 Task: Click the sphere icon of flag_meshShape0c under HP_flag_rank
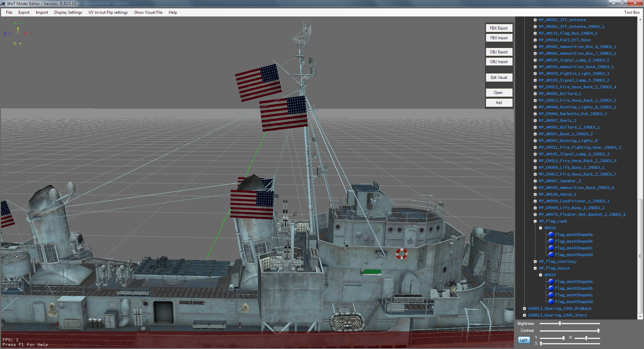pyautogui.click(x=551, y=248)
